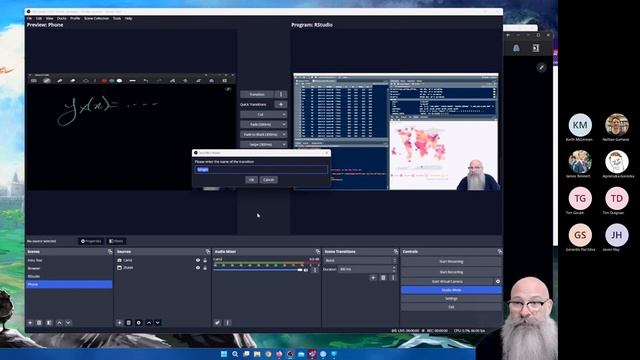
Task: Open the Profile menu
Action: coord(75,18)
